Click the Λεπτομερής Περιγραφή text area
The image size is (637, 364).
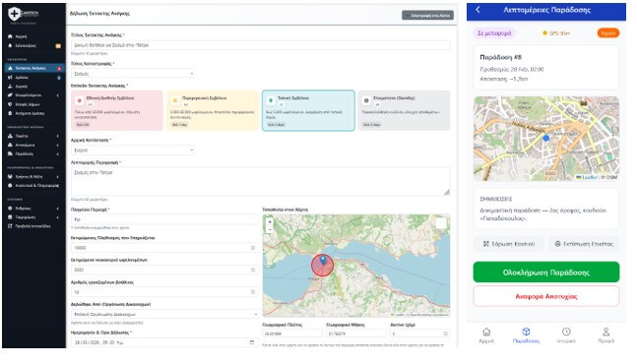[260, 181]
